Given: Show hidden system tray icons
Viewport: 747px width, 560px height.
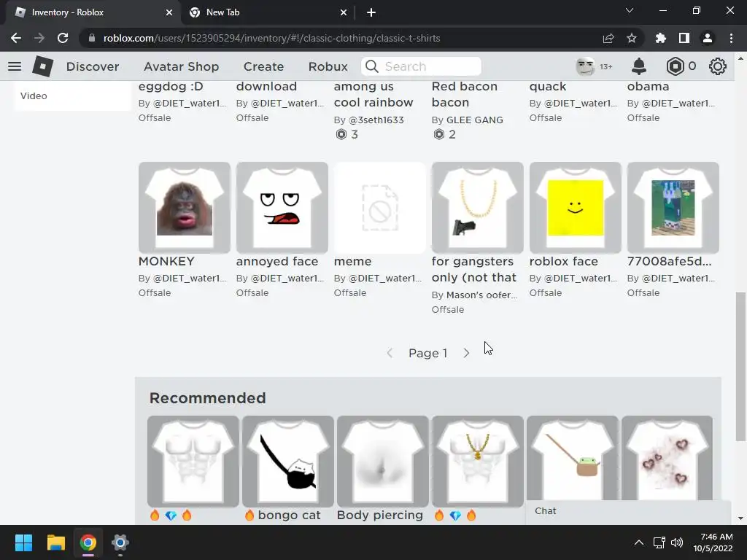Looking at the screenshot, I should pyautogui.click(x=639, y=542).
